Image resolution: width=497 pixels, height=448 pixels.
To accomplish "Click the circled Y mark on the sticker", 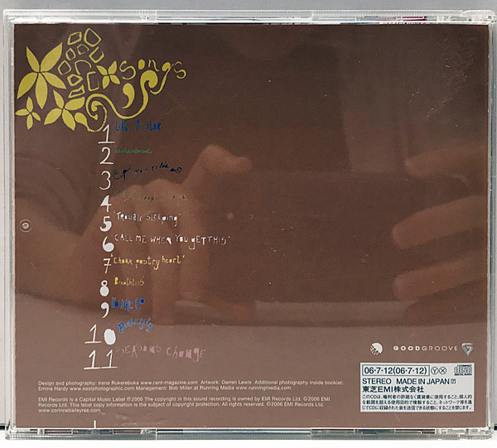I will click(435, 371).
